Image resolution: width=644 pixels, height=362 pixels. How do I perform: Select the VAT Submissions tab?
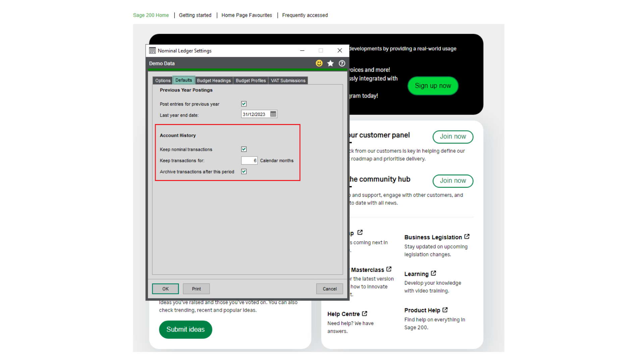point(288,80)
